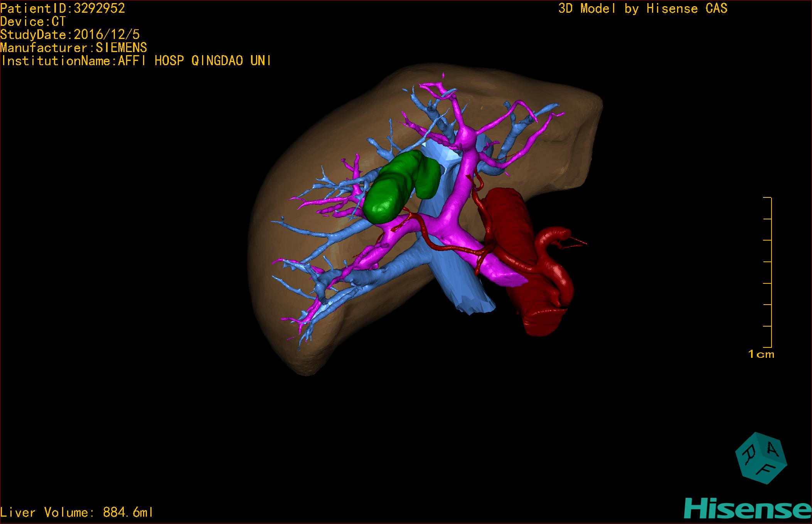This screenshot has height=524, width=812.
Task: Click the PatientID:3292952 text
Action: click(62, 8)
